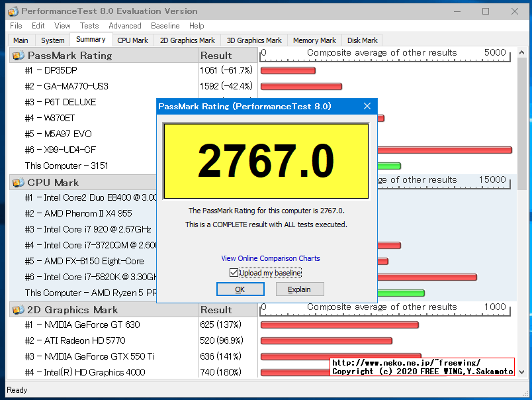Open the Baseline menu
Viewport: 532px width, 400px height.
[165, 26]
